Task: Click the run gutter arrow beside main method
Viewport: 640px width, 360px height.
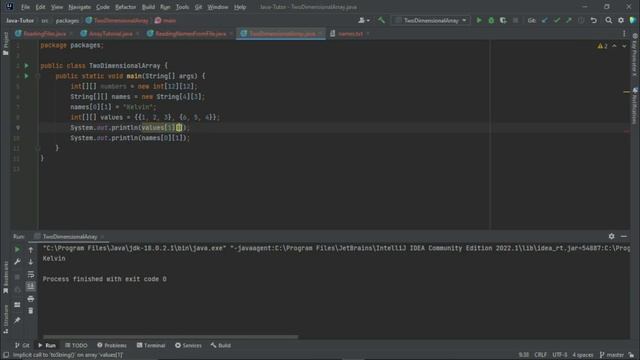Action: pos(27,76)
